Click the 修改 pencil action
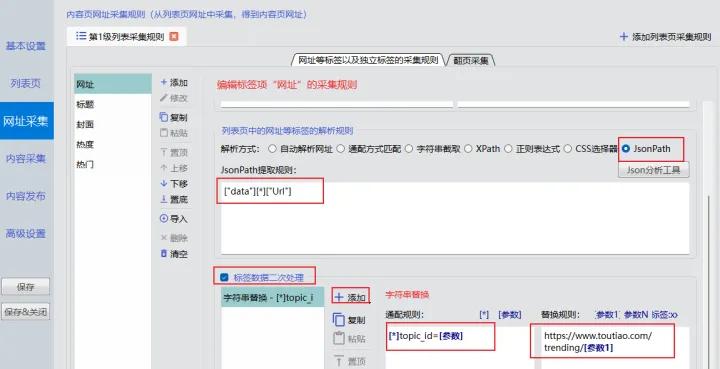This screenshot has height=369, width=720. tap(174, 98)
